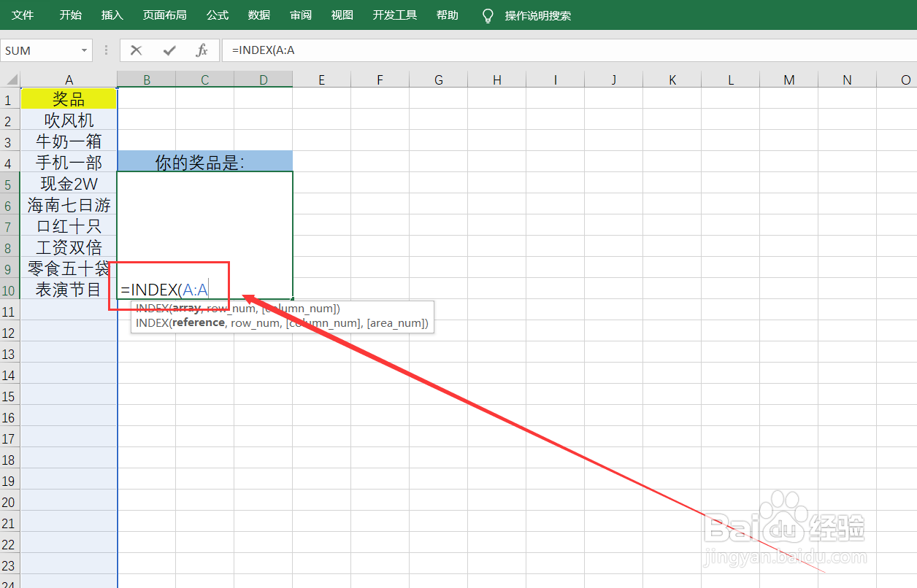Cancel the formula entry with the X icon
This screenshot has width=917, height=588.
(x=136, y=50)
